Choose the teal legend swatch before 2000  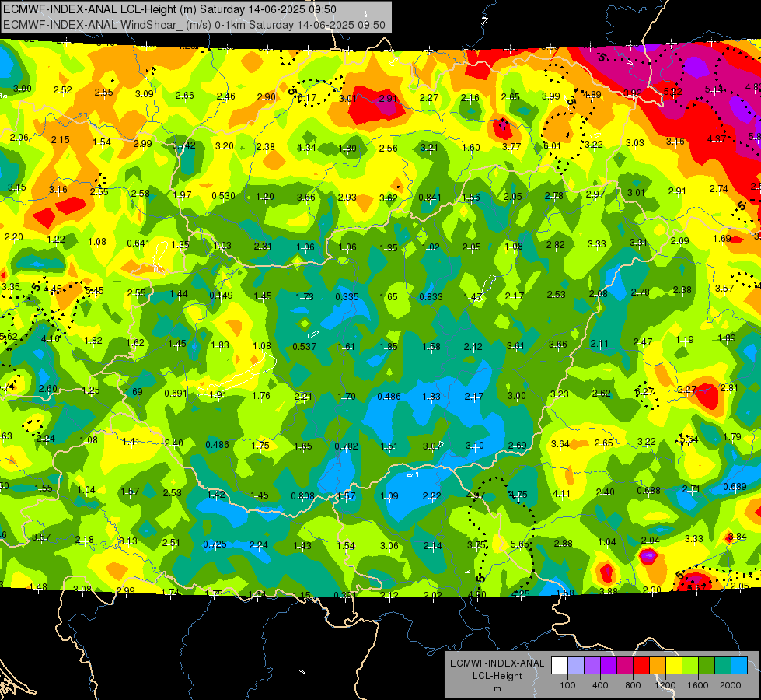[723, 666]
